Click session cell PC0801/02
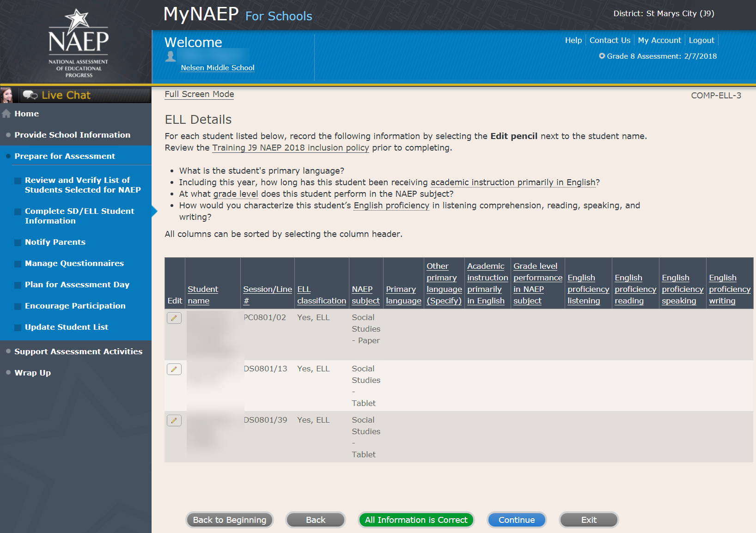 [x=265, y=317]
